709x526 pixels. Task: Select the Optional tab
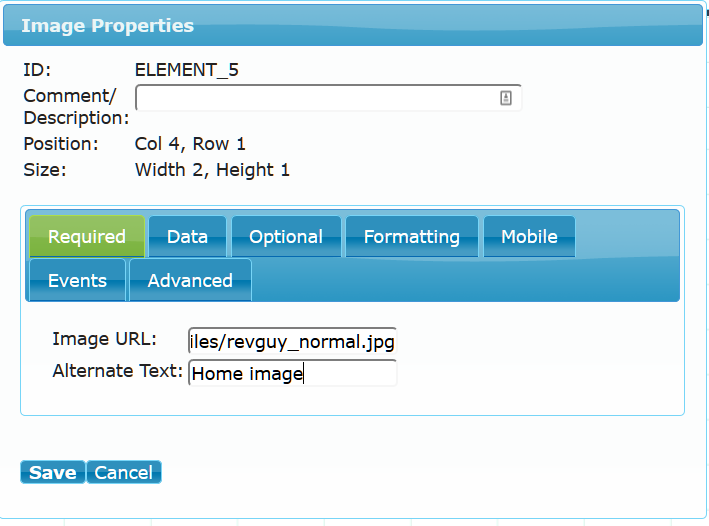click(x=286, y=237)
